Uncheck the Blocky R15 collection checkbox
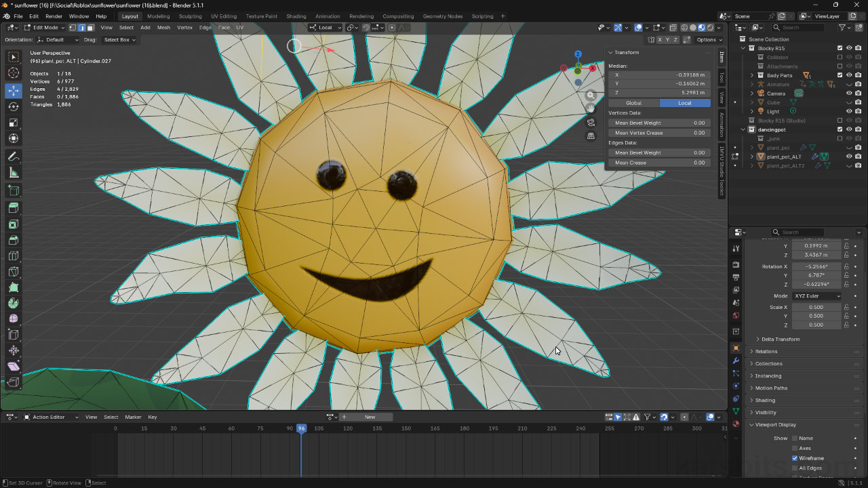The height and width of the screenshot is (488, 868). click(840, 48)
